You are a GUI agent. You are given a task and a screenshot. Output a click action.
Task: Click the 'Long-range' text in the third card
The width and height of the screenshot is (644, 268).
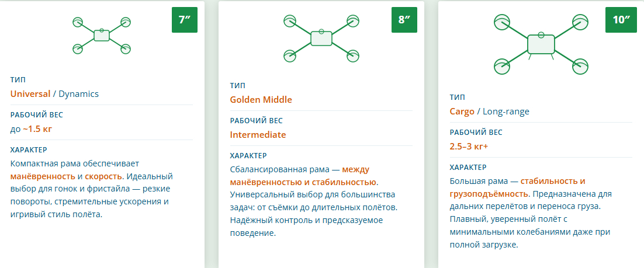506,111
